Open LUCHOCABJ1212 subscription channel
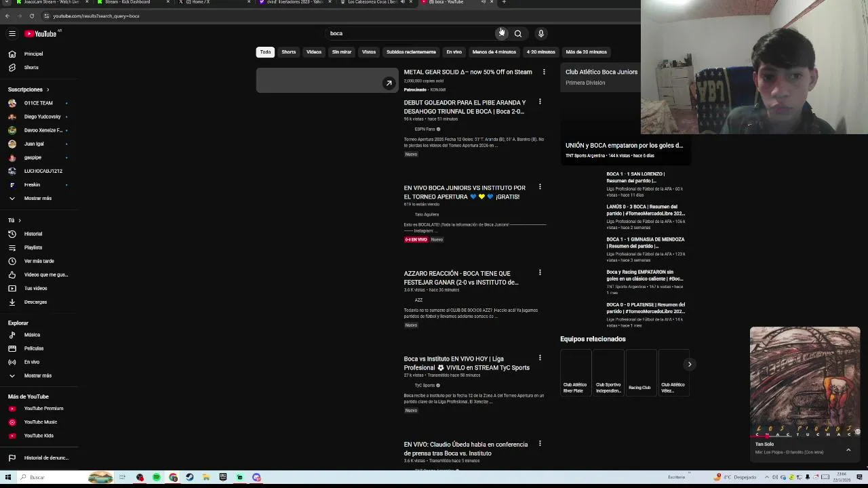This screenshot has width=868, height=488. point(39,171)
